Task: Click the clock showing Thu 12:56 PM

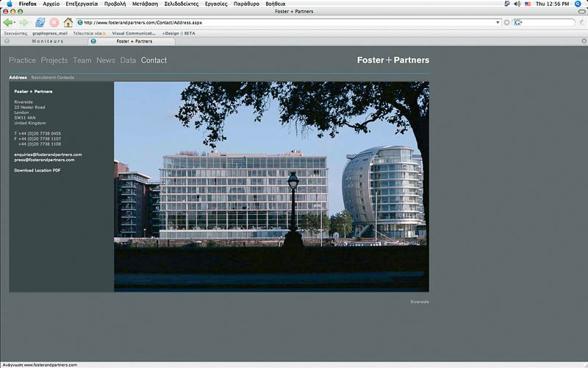Action: pyautogui.click(x=553, y=4)
